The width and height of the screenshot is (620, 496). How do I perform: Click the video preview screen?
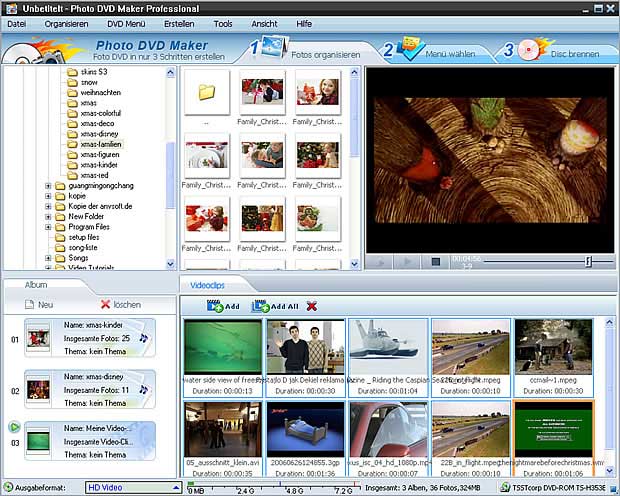click(490, 160)
